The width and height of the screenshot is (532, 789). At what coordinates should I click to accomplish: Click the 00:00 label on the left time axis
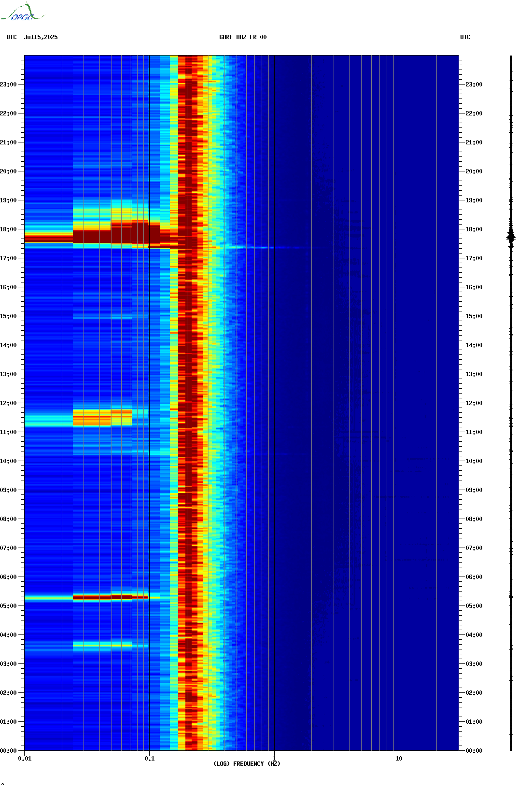click(x=8, y=751)
